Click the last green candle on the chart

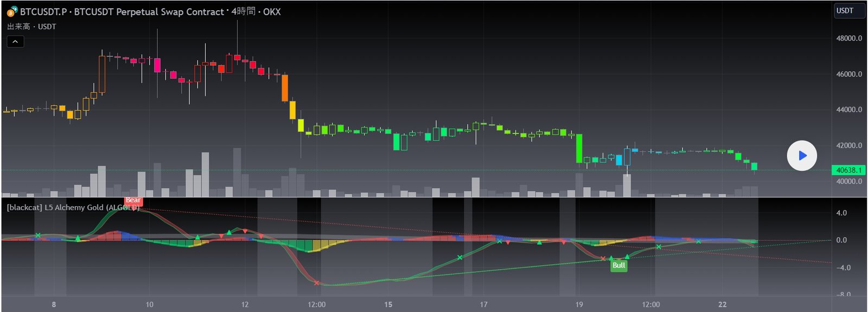[754, 166]
